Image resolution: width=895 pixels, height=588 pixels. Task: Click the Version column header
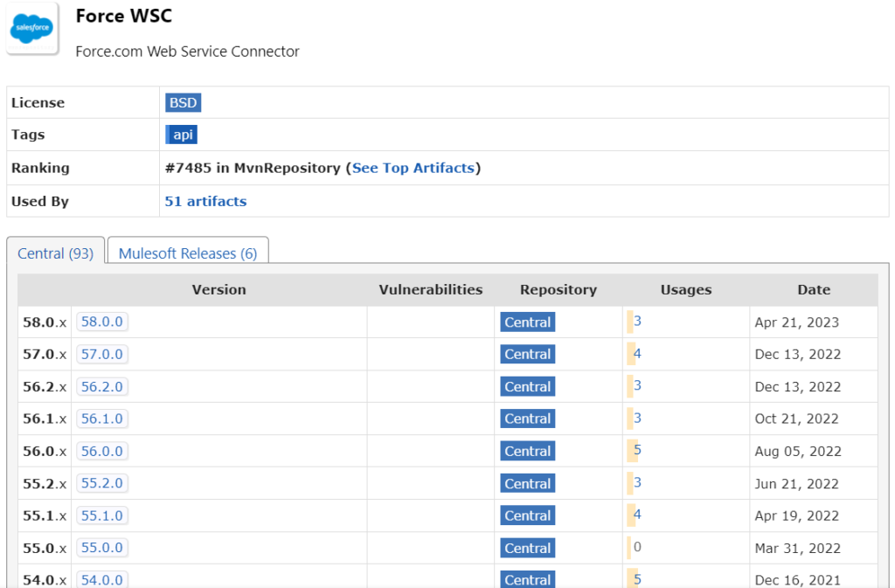pos(219,290)
